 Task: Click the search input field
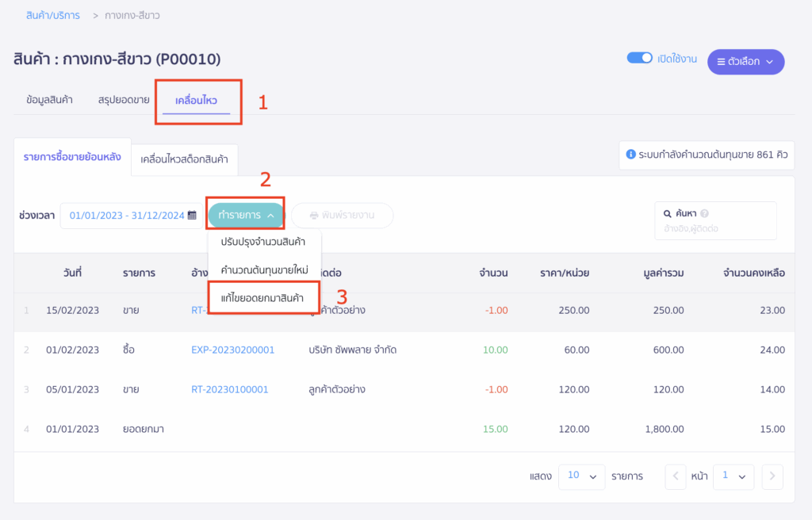click(714, 229)
